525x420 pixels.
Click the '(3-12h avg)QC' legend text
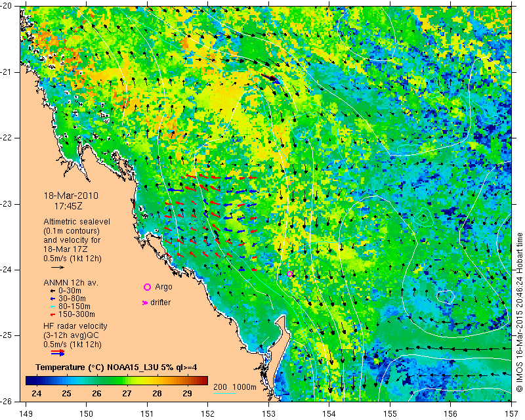tap(71, 335)
